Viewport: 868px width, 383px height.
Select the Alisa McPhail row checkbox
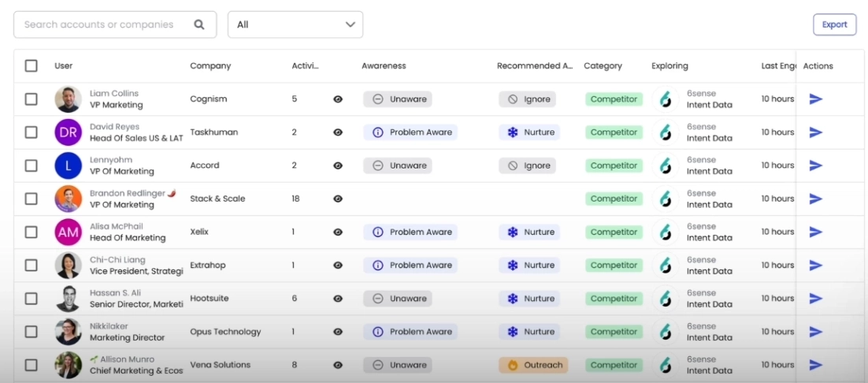click(x=31, y=232)
